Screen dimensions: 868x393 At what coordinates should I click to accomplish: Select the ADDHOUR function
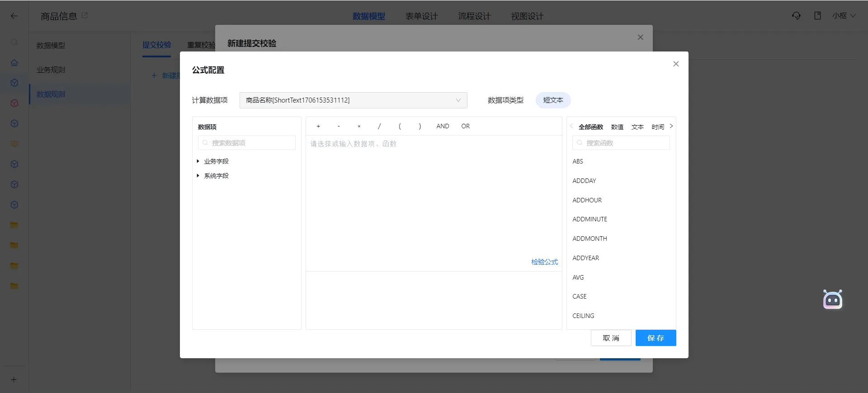coord(587,200)
